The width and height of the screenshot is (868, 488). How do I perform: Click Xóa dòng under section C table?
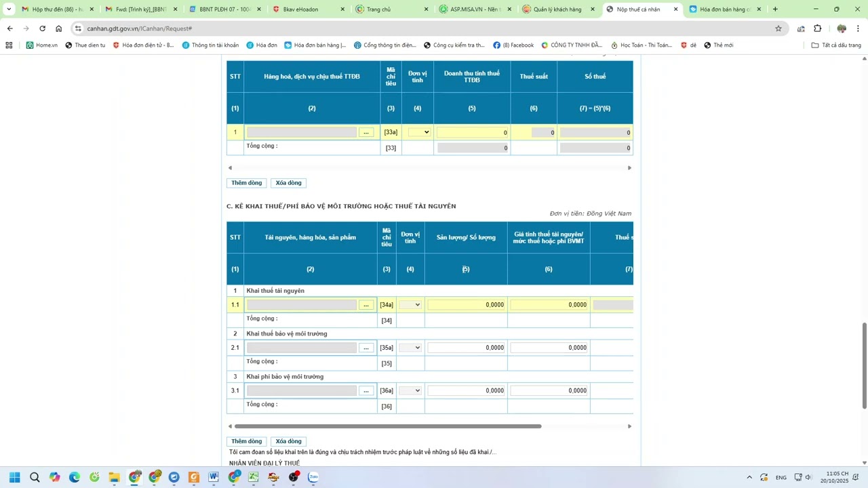coord(288,441)
